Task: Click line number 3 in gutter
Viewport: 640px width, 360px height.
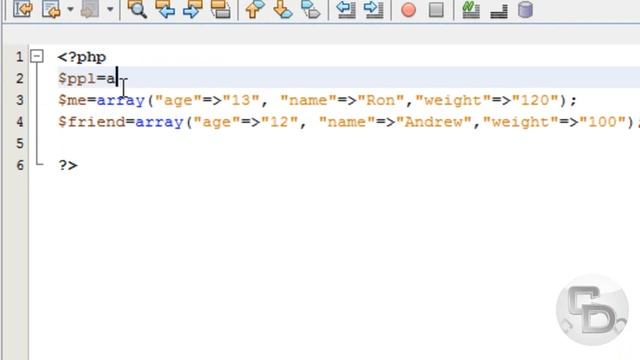Action: click(20, 100)
